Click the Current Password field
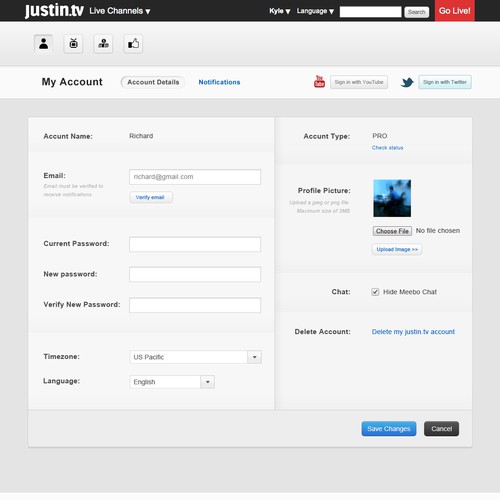This screenshot has width=500, height=500. pyautogui.click(x=195, y=244)
